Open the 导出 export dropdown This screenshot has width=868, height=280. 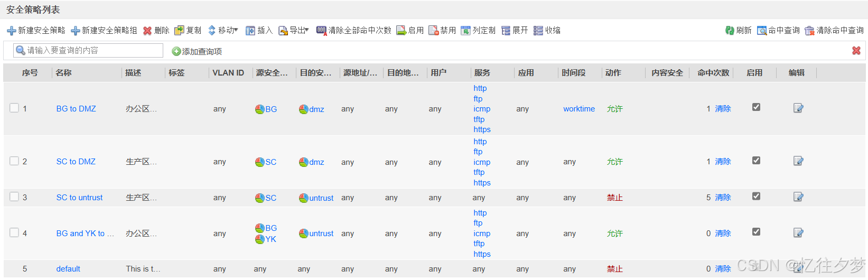(294, 31)
